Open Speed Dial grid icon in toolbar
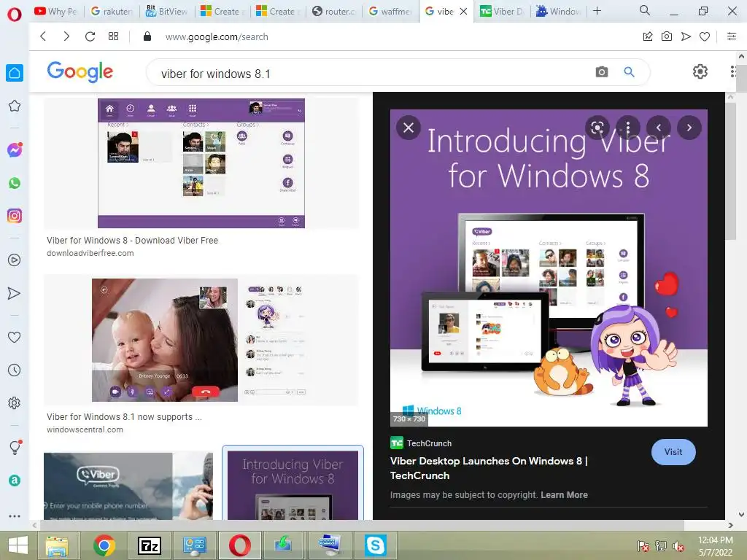The height and width of the screenshot is (560, 747). pos(113,36)
